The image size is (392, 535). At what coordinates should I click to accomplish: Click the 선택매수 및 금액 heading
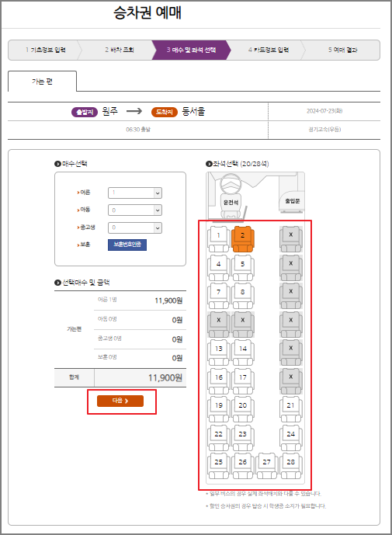pos(82,283)
